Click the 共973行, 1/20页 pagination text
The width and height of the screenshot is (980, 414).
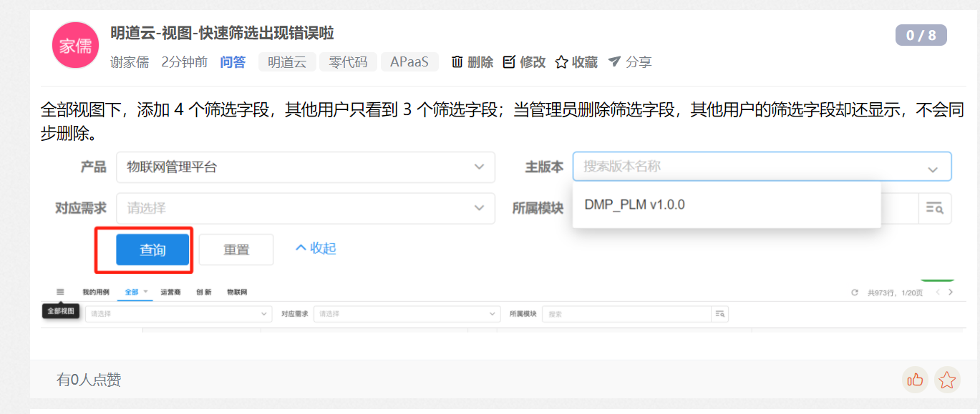[x=896, y=292]
